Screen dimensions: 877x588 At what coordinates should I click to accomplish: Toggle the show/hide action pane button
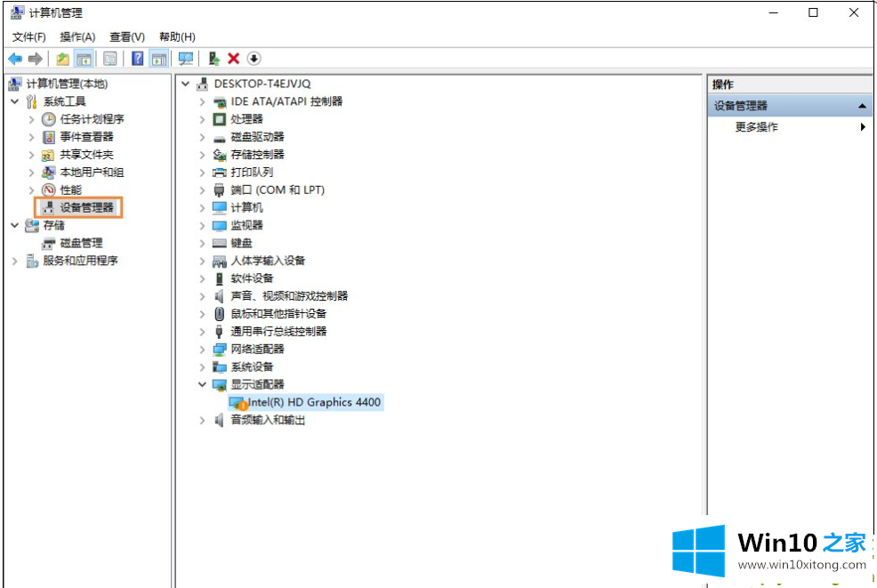159,59
